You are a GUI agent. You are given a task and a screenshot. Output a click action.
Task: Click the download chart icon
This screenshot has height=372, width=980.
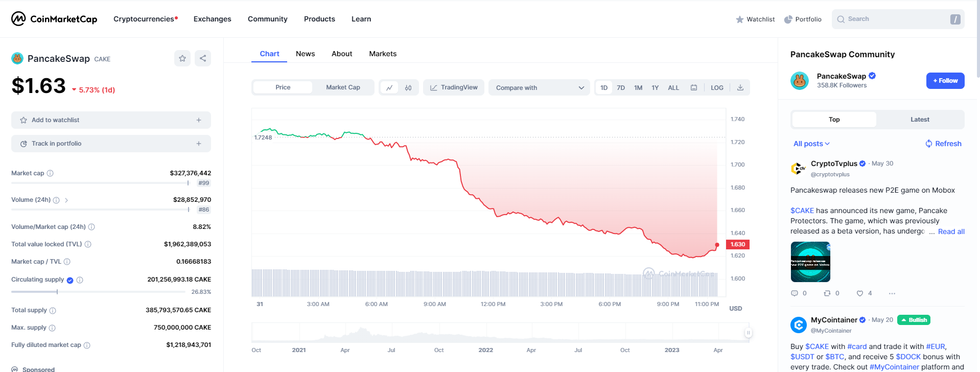click(740, 87)
